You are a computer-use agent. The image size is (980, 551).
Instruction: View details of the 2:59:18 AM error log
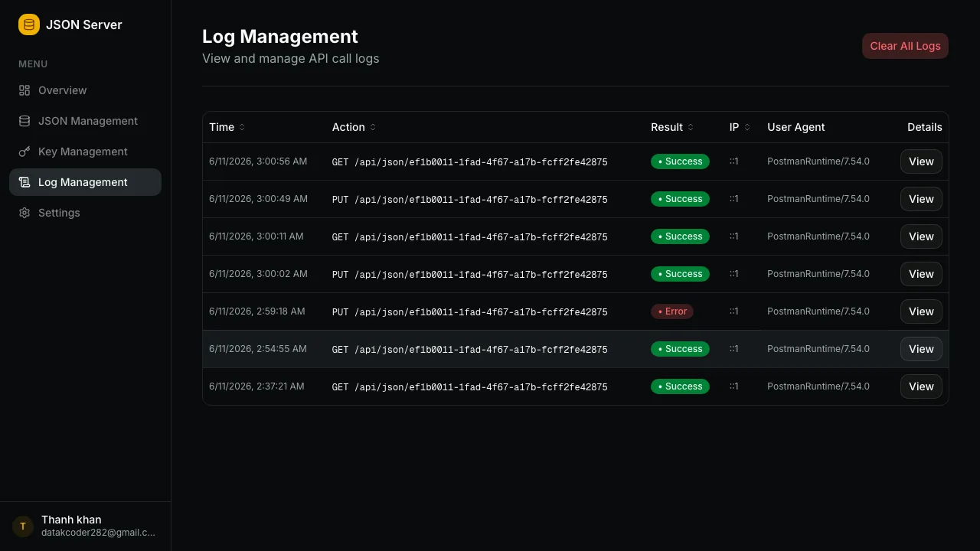click(x=921, y=311)
